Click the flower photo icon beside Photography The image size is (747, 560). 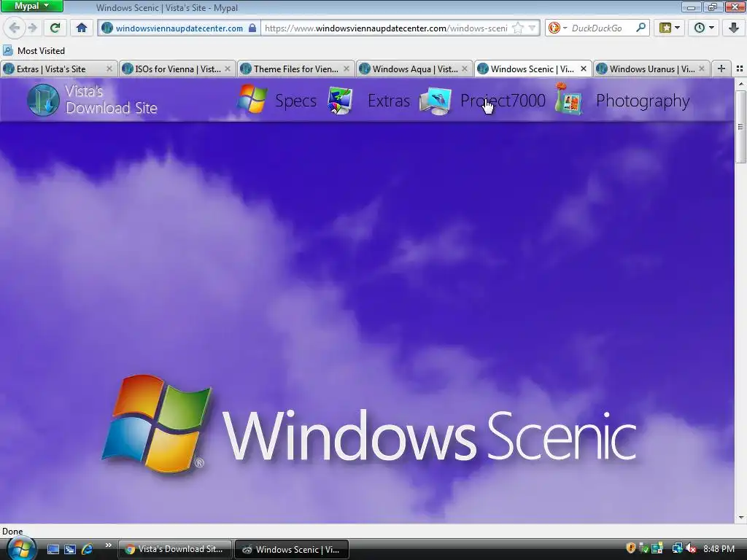(x=569, y=98)
